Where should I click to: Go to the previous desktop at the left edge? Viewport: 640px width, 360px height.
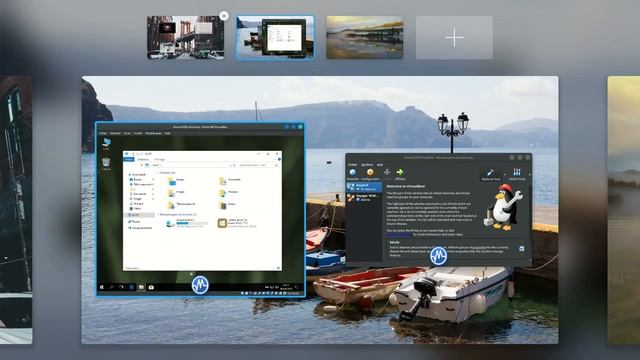[16, 209]
